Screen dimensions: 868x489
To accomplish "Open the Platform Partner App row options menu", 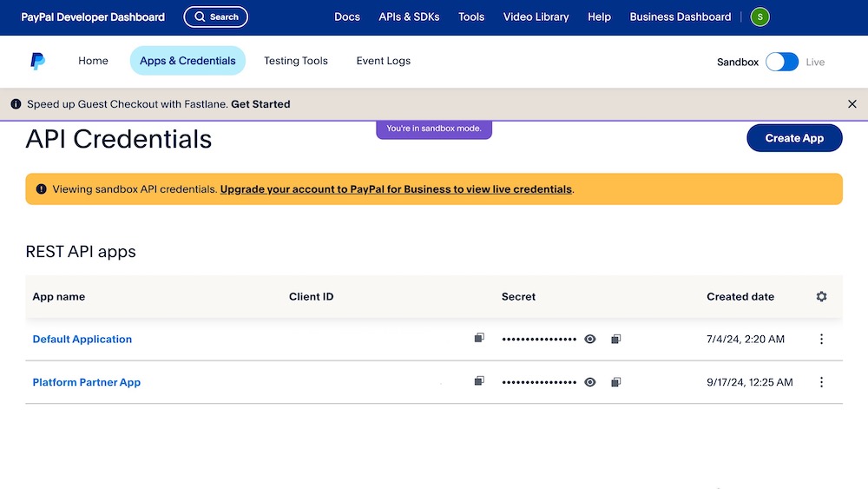I will (x=821, y=382).
